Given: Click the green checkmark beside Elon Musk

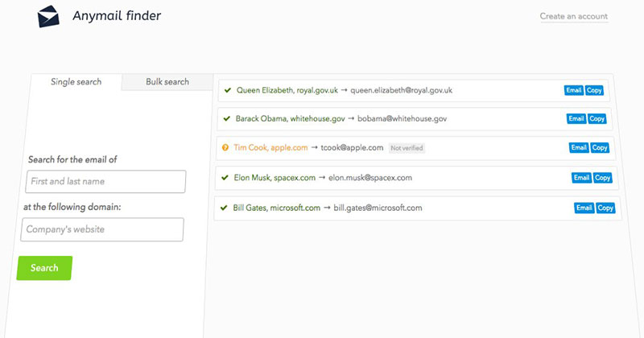Looking at the screenshot, I should click(225, 177).
